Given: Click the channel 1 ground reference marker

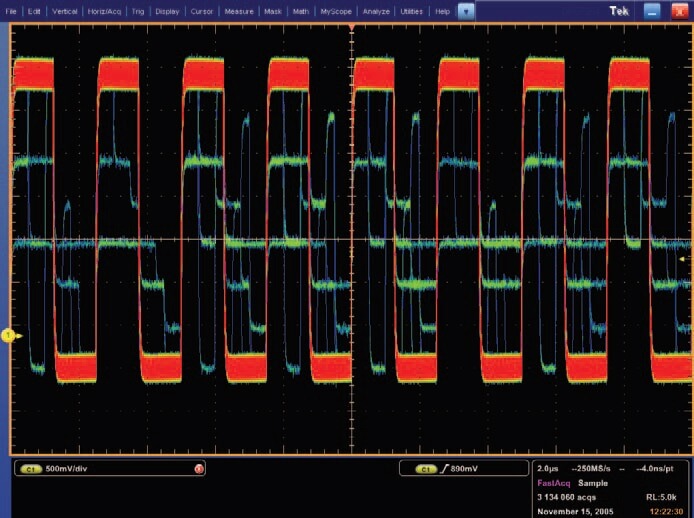Looking at the screenshot, I should click(7, 337).
